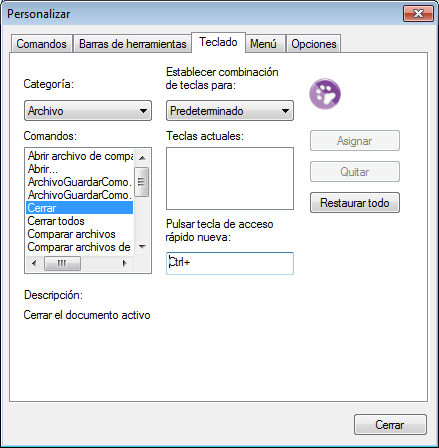The image size is (439, 448).
Task: Click the Cerrar button at bottom
Action: [x=390, y=425]
